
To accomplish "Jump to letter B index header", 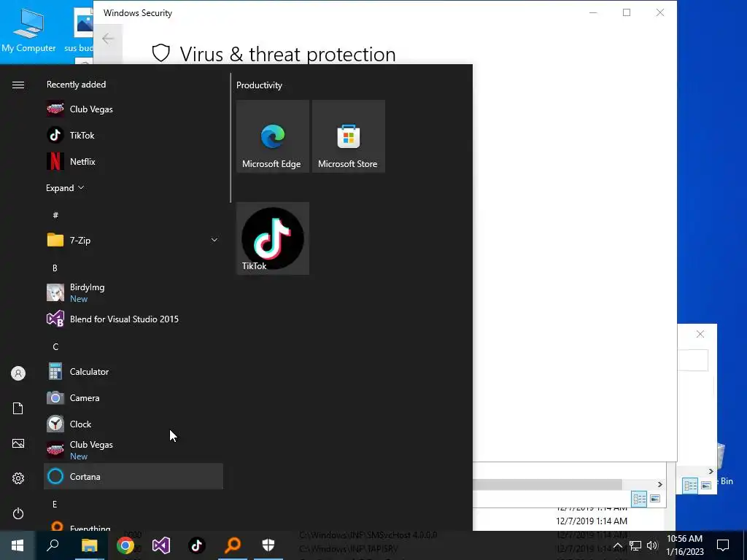I will click(x=55, y=268).
